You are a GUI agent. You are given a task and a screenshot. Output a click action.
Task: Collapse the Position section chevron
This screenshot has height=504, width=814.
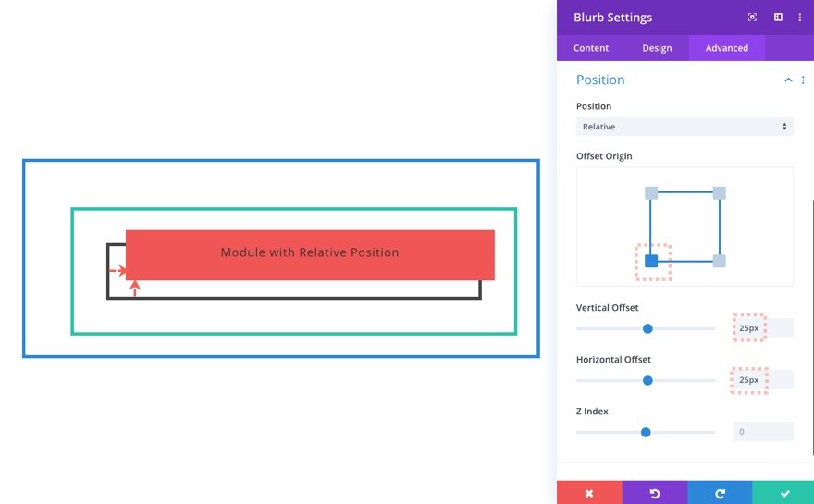click(x=788, y=80)
